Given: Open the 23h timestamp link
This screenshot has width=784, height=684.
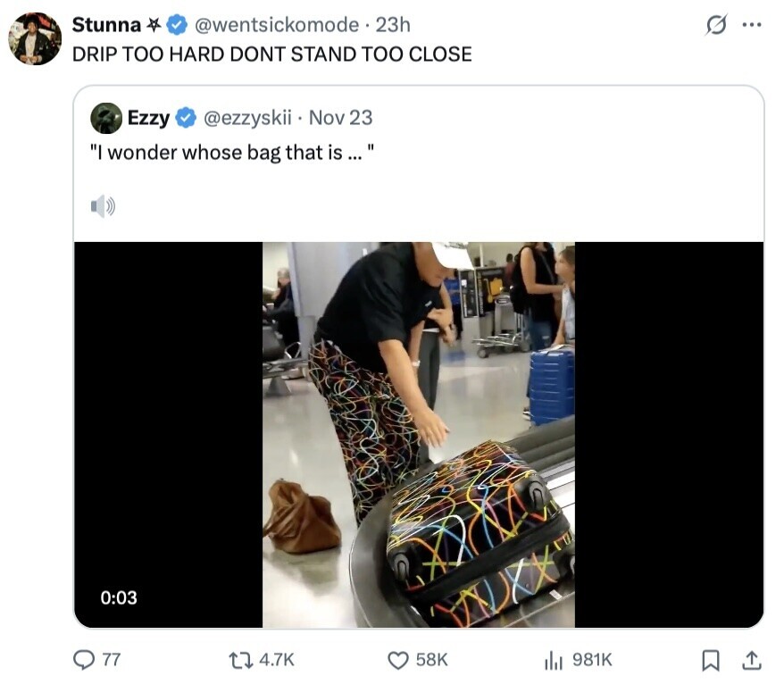Looking at the screenshot, I should coord(393,25).
